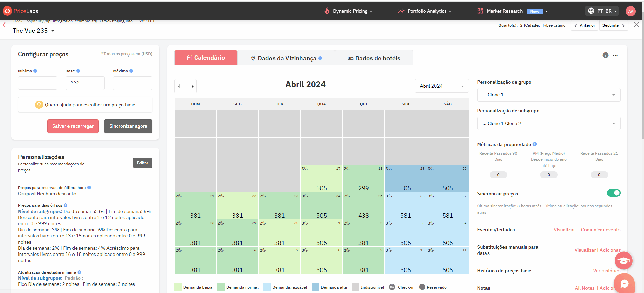This screenshot has width=644, height=293.
Task: Expand the Abril 2024 month dropdown
Action: (441, 86)
